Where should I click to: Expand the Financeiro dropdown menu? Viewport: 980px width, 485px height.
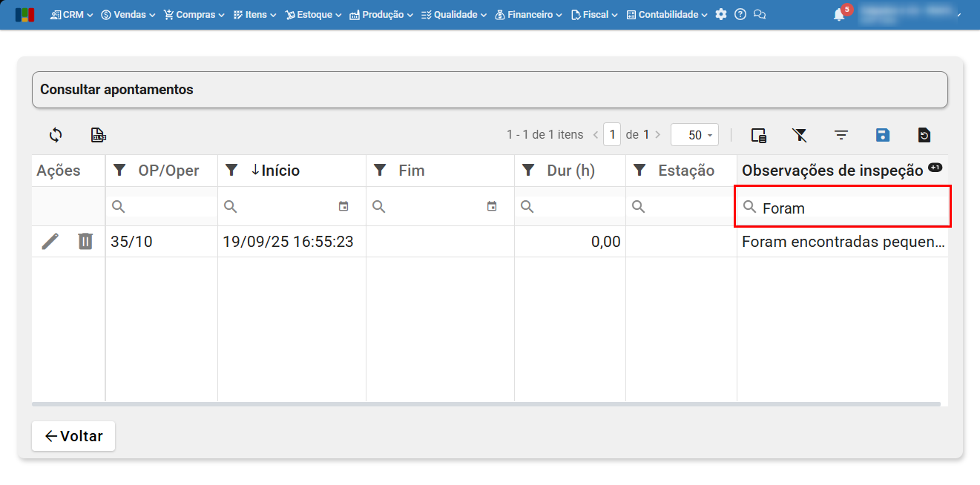(528, 15)
